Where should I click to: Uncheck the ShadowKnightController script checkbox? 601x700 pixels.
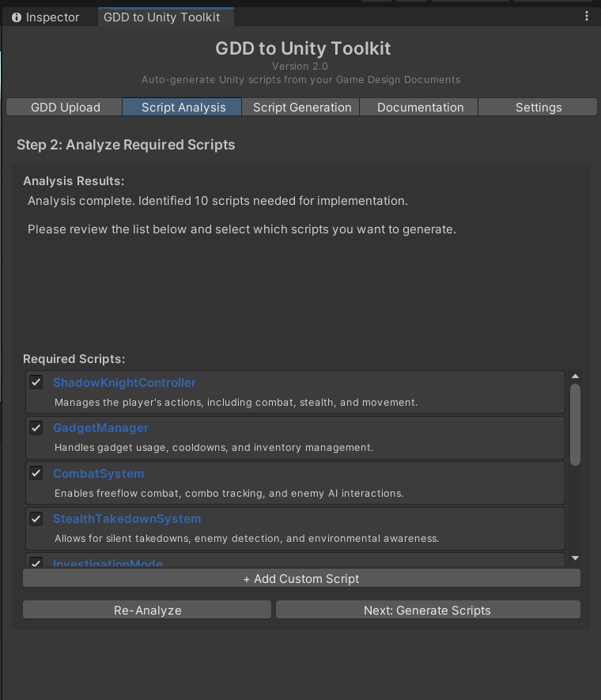36,383
